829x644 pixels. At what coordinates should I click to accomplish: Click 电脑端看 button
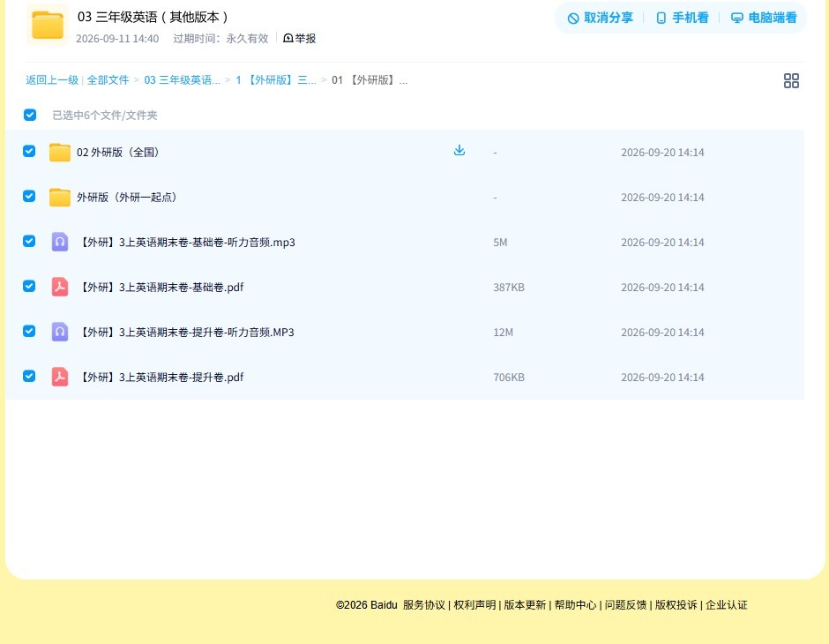click(x=764, y=18)
